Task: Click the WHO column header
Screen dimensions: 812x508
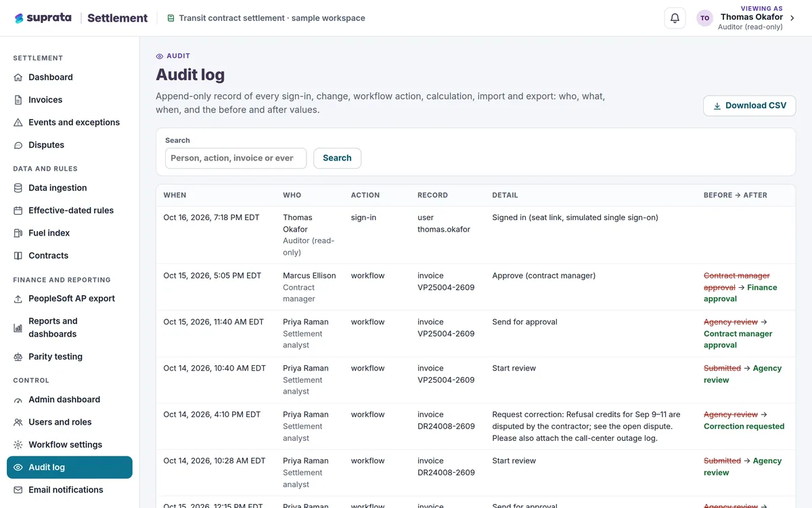Action: click(292, 195)
